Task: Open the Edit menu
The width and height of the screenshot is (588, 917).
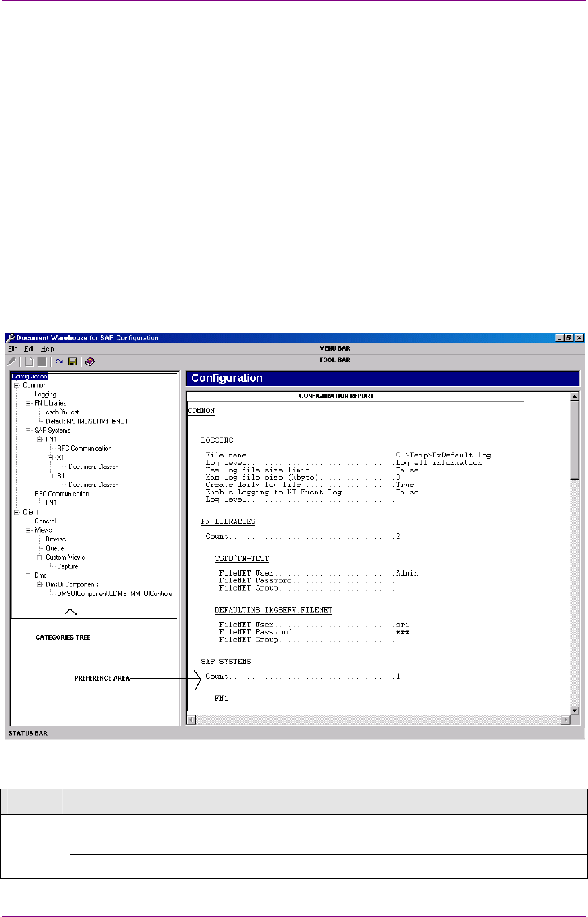Action: point(30,349)
